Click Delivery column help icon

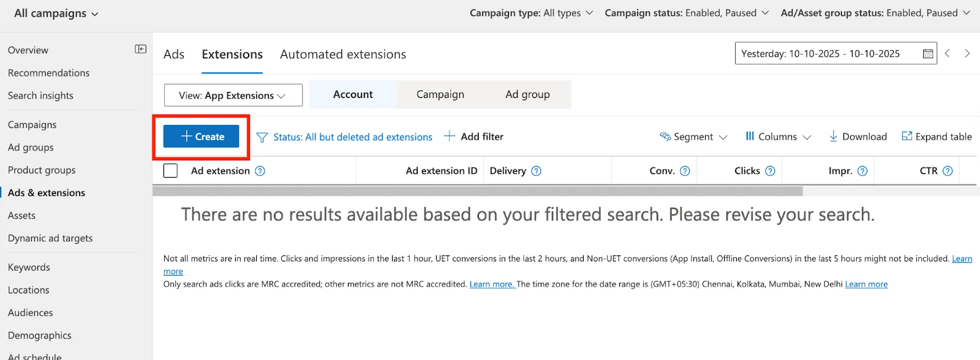536,171
